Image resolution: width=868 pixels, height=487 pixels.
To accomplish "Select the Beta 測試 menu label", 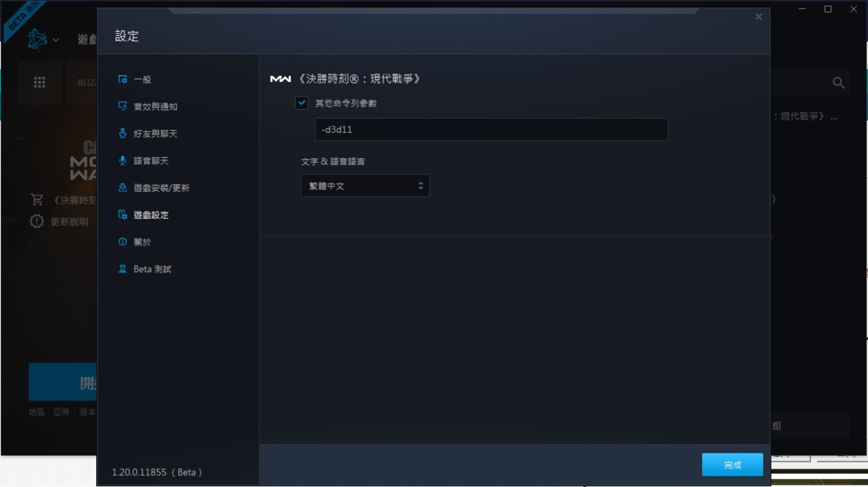I will (152, 269).
